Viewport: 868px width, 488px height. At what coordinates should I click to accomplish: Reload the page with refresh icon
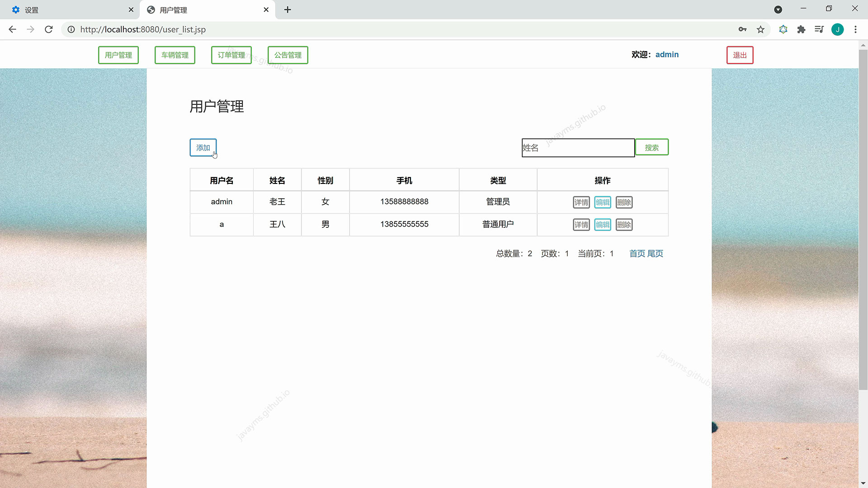pyautogui.click(x=49, y=29)
